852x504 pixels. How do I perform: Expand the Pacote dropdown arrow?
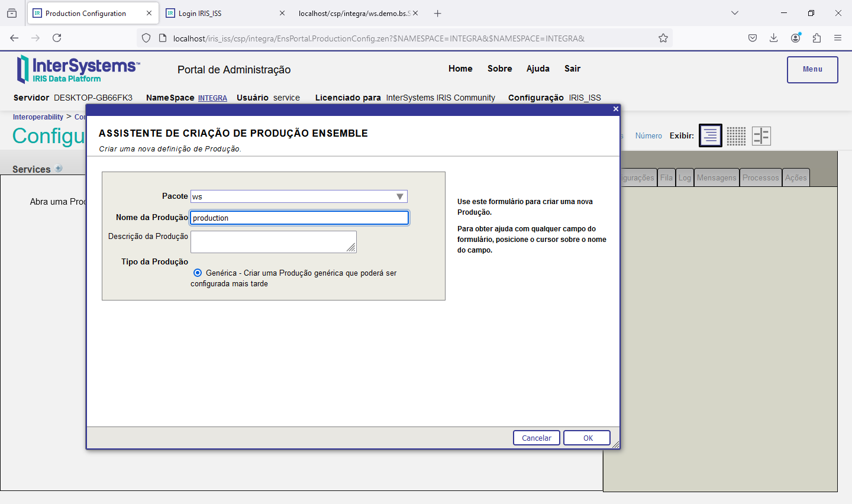click(x=400, y=196)
